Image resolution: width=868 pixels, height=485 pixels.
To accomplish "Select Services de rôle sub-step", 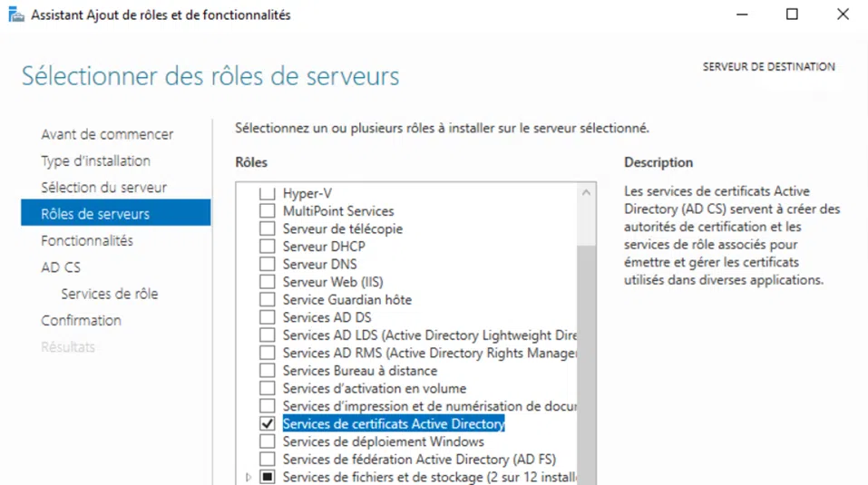I will [x=109, y=294].
